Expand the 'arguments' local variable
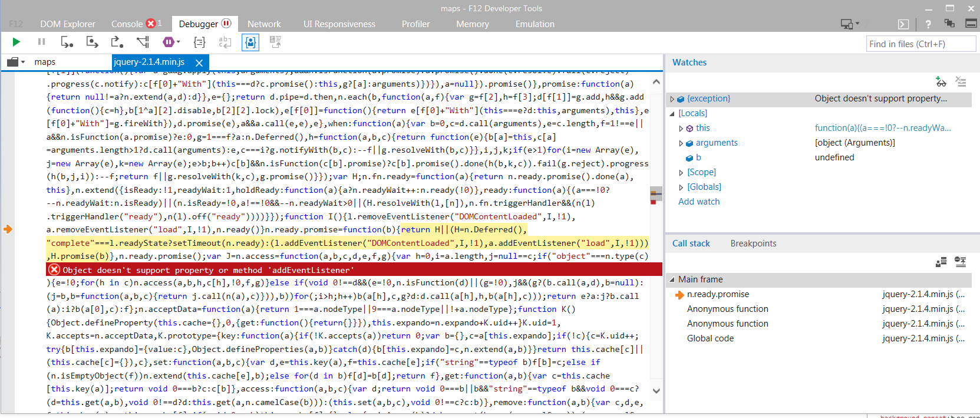 click(x=681, y=143)
